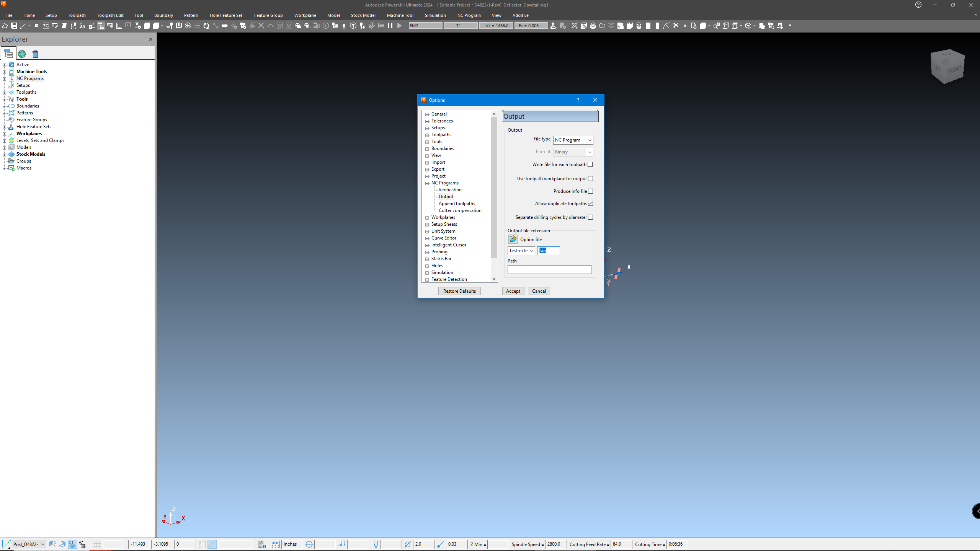Open a project with the Open toolbar icon

click(x=5, y=25)
